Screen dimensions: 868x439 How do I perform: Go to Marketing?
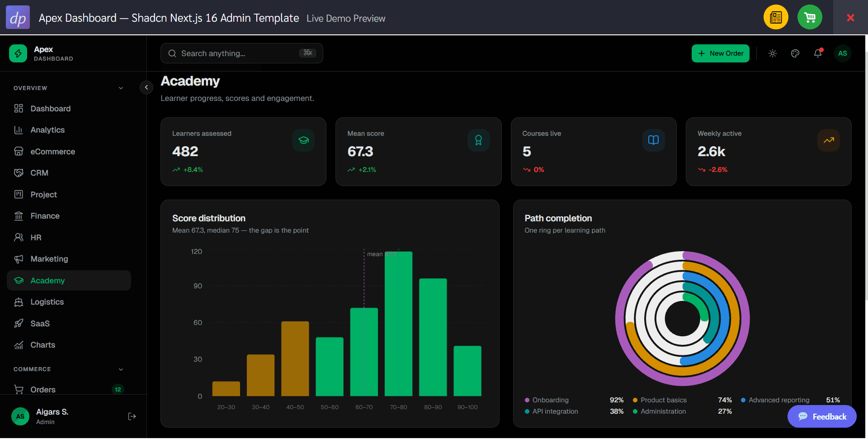coord(69,259)
